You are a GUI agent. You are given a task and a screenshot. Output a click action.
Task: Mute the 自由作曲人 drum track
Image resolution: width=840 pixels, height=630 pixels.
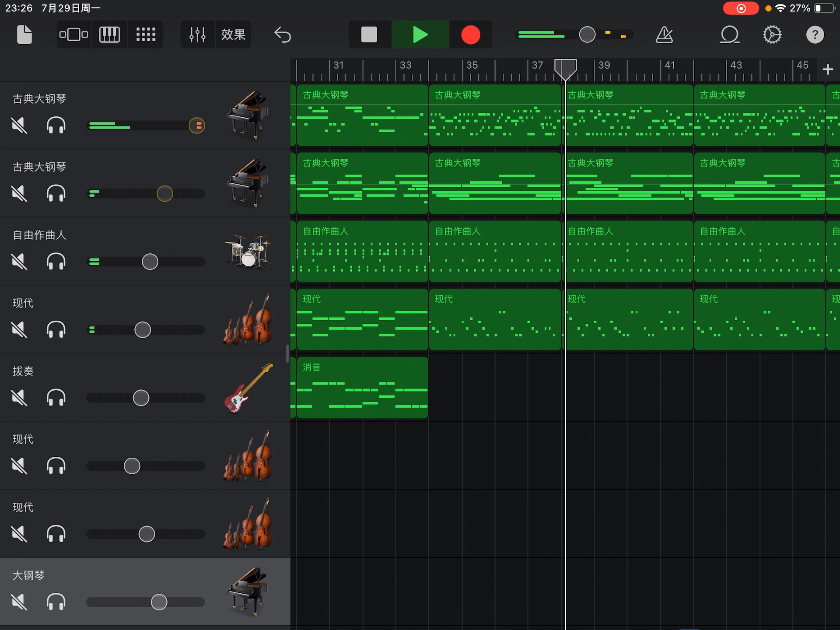point(19,262)
